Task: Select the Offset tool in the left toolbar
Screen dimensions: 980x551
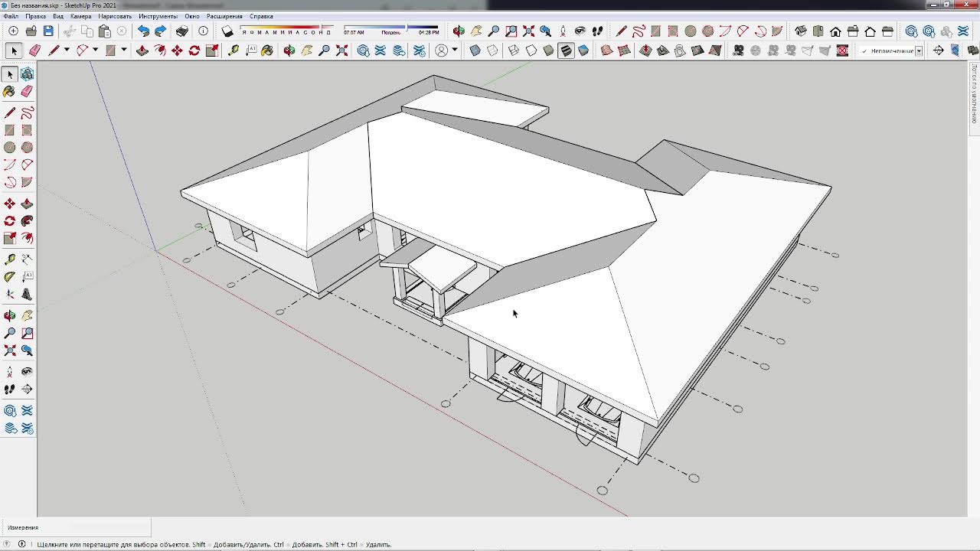Action: pos(27,238)
